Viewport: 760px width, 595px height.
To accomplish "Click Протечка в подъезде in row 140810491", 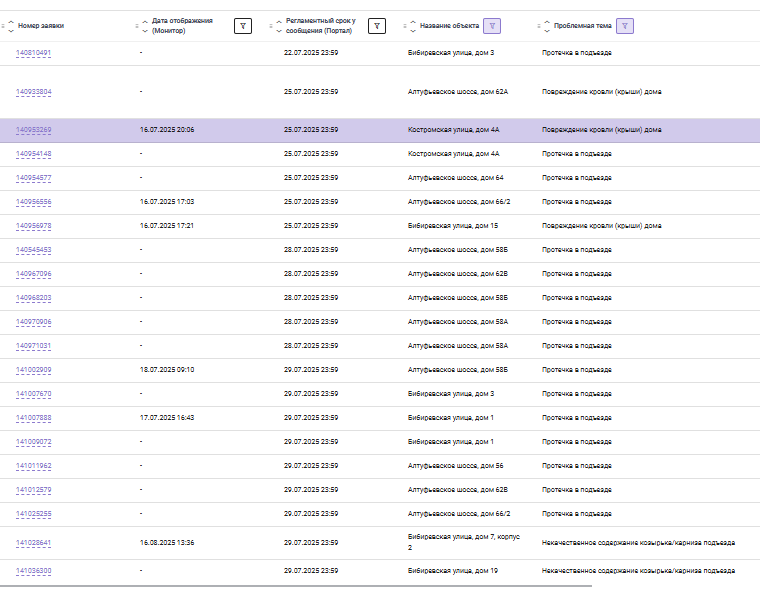I will click(x=576, y=53).
